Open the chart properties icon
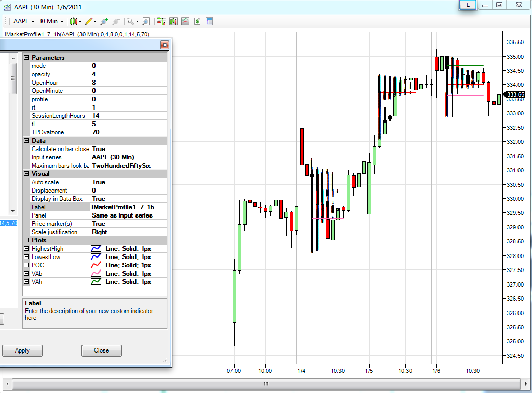 (209, 21)
